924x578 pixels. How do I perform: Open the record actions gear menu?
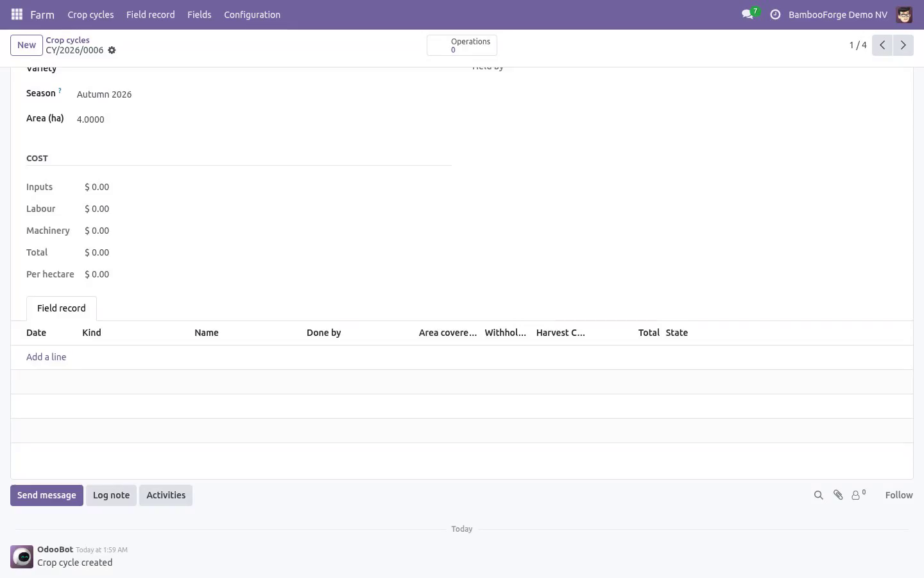(112, 50)
